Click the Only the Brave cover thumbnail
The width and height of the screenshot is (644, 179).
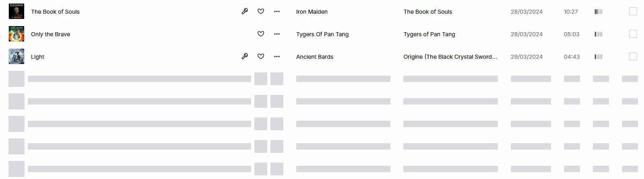[x=17, y=34]
